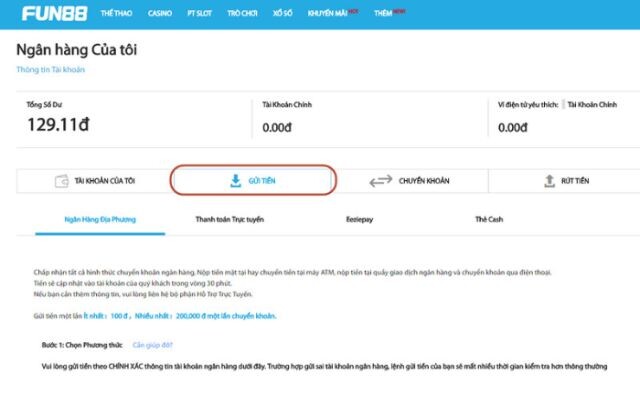Click the Gửi Tiền deposit arrow icon
The height and width of the screenshot is (400, 640).
click(x=235, y=181)
